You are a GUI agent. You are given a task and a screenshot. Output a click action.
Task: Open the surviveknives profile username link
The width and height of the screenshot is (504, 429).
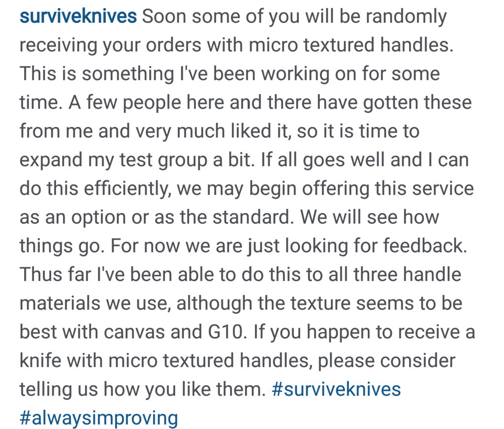(78, 16)
